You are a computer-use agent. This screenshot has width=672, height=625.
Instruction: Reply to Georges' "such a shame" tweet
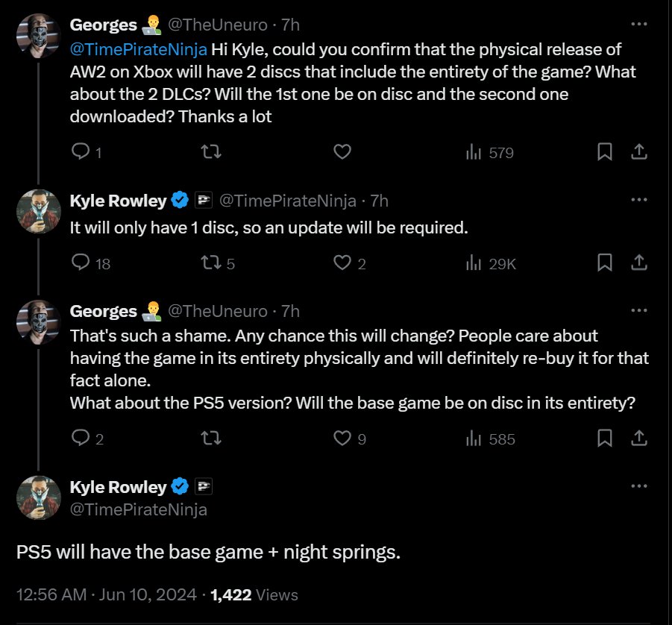coord(81,439)
